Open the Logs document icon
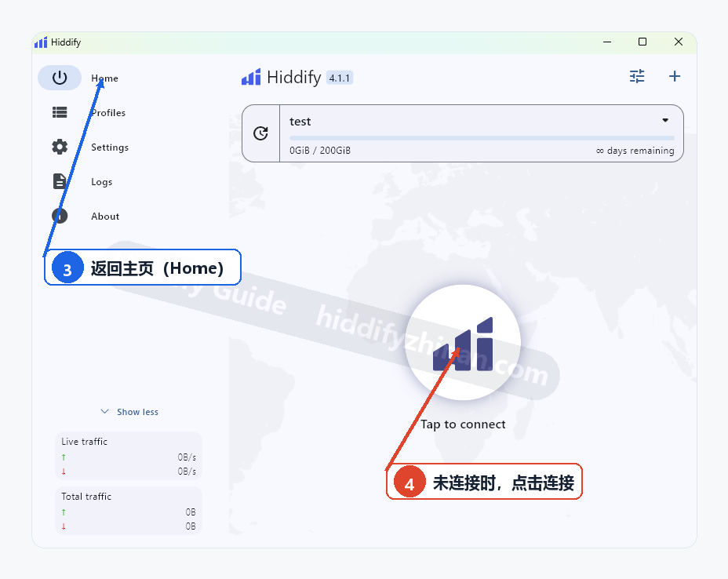The width and height of the screenshot is (728, 579). pos(60,181)
